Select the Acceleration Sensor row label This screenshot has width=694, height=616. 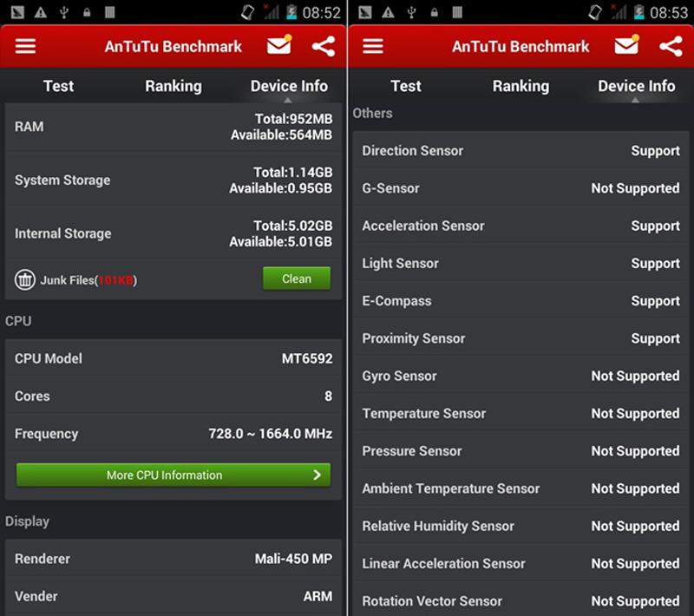[423, 226]
